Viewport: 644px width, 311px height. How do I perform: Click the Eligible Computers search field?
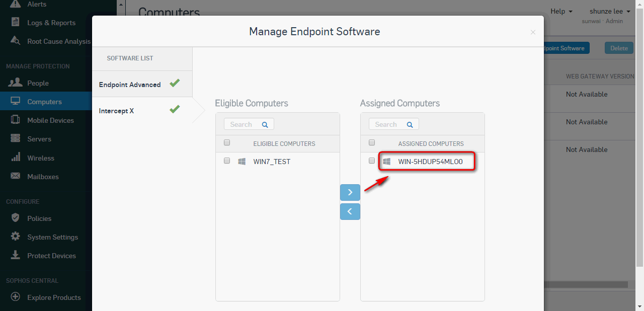249,124
